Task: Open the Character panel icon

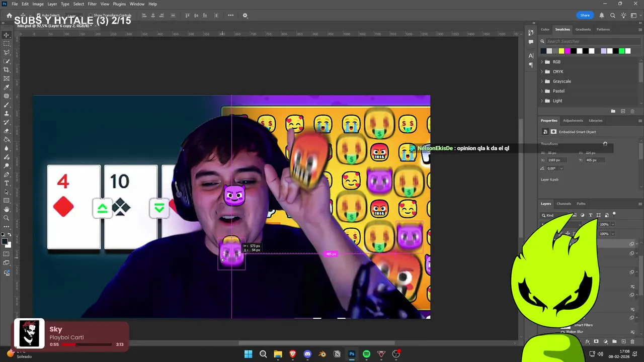Action: click(x=531, y=56)
